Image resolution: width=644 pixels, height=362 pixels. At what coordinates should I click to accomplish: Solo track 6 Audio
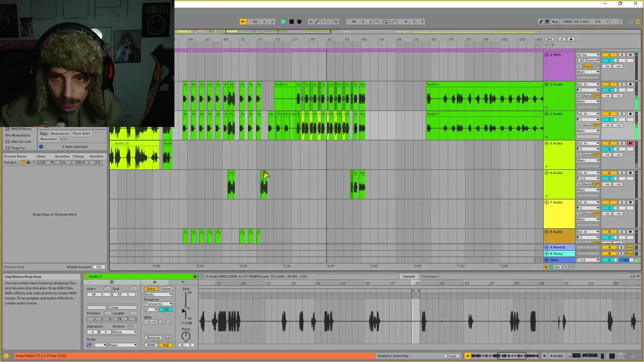point(622,173)
